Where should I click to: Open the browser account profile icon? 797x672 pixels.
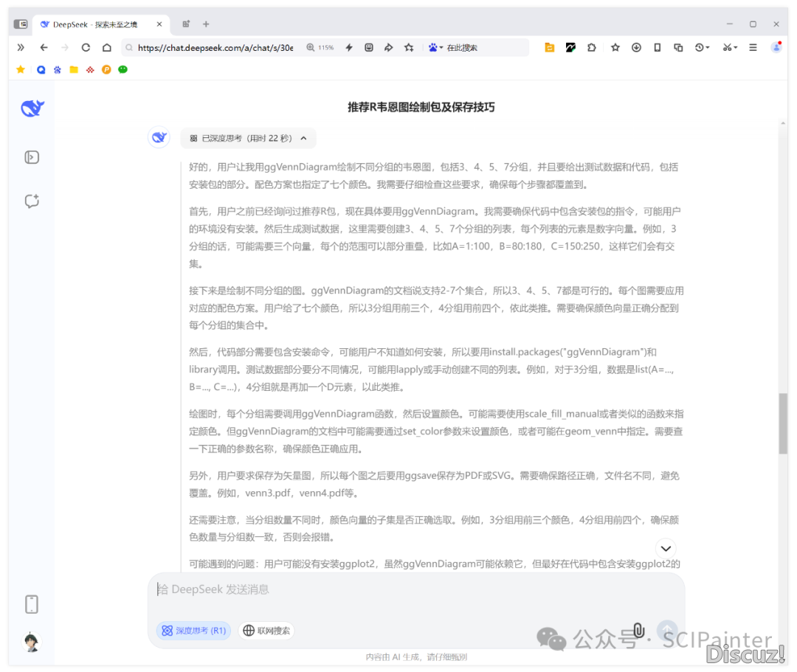pos(776,47)
